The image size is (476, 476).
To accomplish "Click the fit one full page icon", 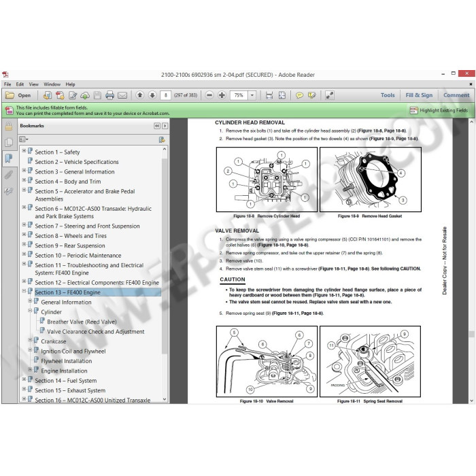I will 282,95.
